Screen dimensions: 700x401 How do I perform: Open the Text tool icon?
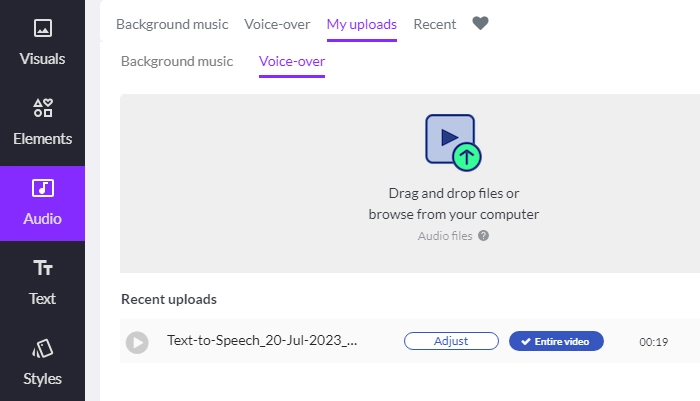pyautogui.click(x=42, y=268)
